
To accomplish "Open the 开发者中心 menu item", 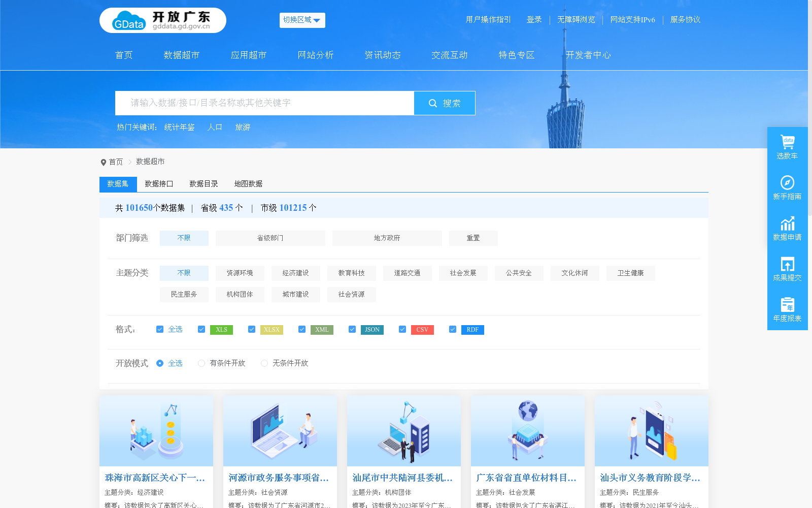I will [x=588, y=55].
